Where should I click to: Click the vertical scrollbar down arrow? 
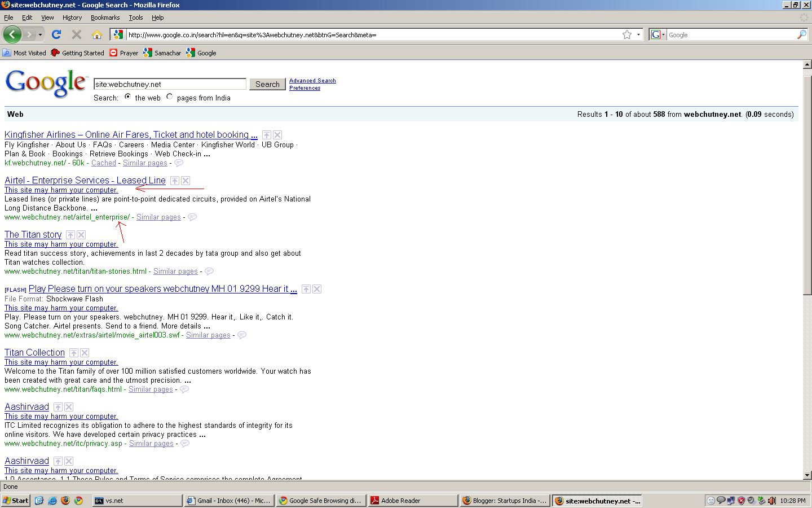point(807,475)
